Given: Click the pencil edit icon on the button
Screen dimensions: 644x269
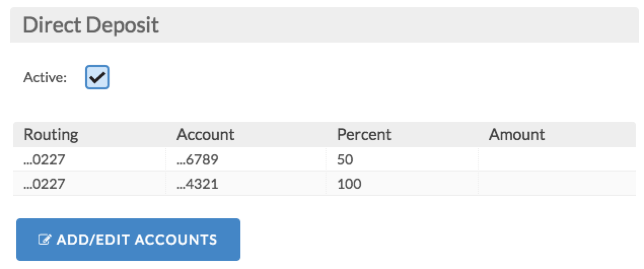Looking at the screenshot, I should [x=45, y=240].
